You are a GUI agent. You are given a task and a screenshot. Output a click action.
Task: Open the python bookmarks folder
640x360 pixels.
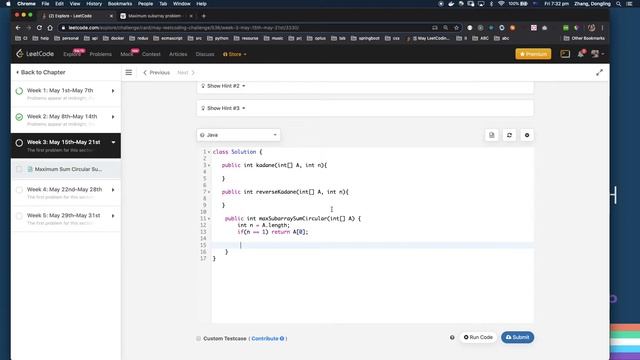click(x=218, y=38)
